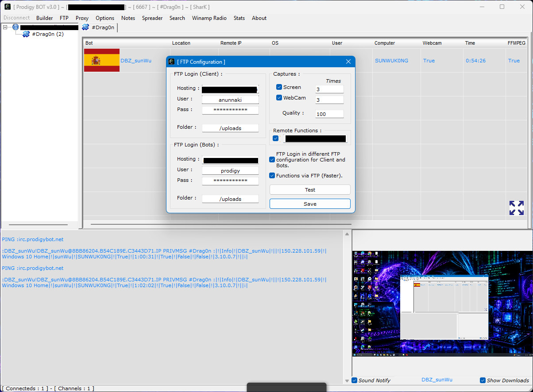
Task: Click the WebCam Times value field
Action: tap(329, 100)
